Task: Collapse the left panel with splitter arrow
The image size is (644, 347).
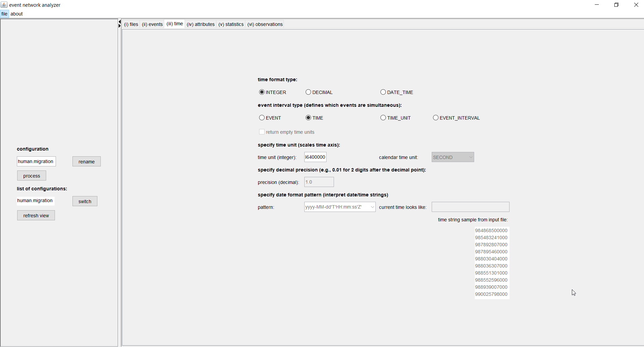Action: (x=119, y=22)
